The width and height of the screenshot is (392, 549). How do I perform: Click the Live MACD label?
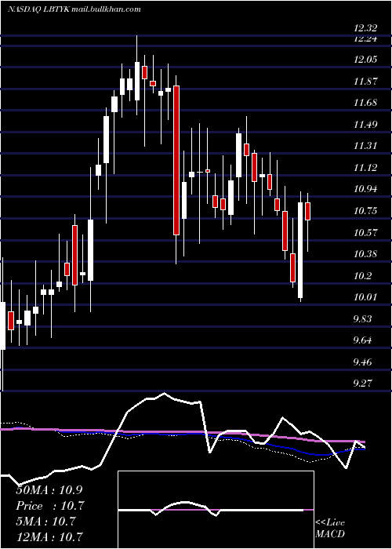click(x=330, y=529)
